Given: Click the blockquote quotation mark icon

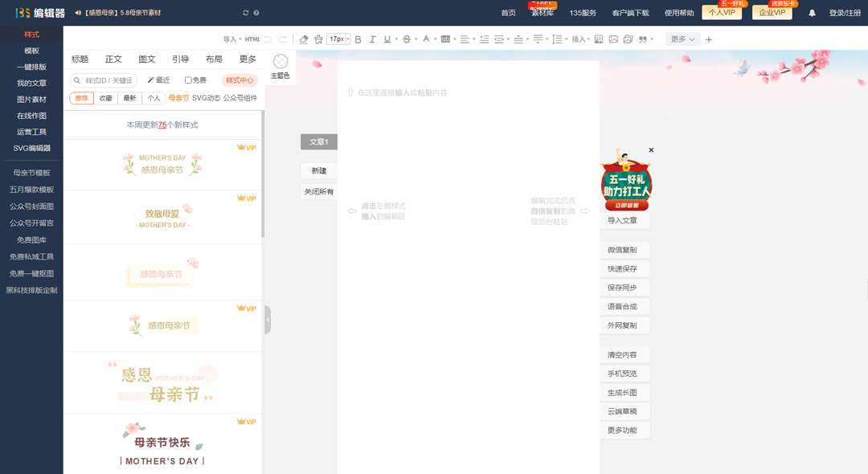Looking at the screenshot, I should pos(642,39).
